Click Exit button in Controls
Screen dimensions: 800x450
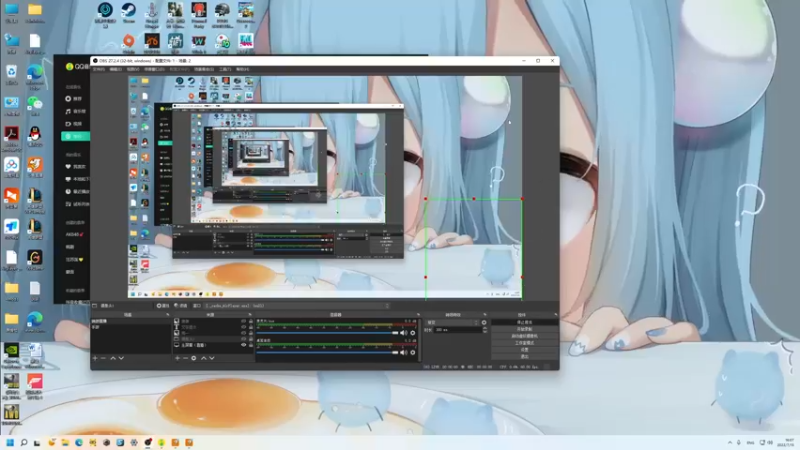tap(524, 357)
